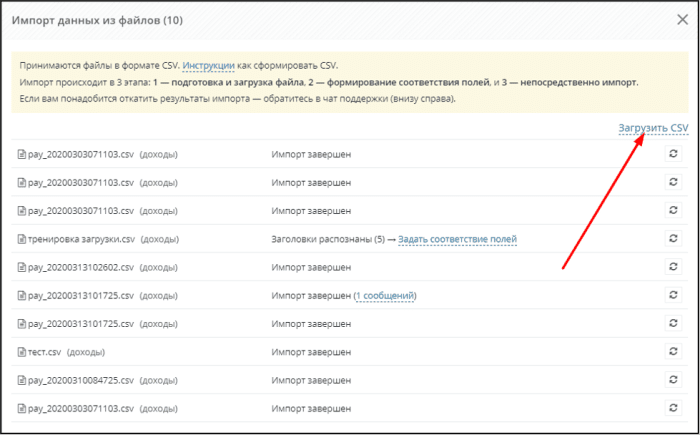This screenshot has width=700, height=435.
Task: Click the dialog title Импорт данных из файлов (10)
Action: pos(97,21)
